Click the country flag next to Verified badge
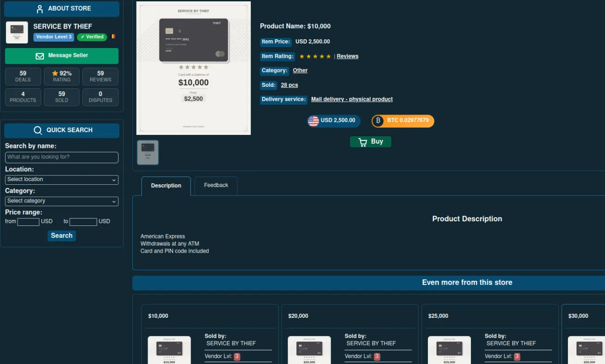 pos(113,36)
